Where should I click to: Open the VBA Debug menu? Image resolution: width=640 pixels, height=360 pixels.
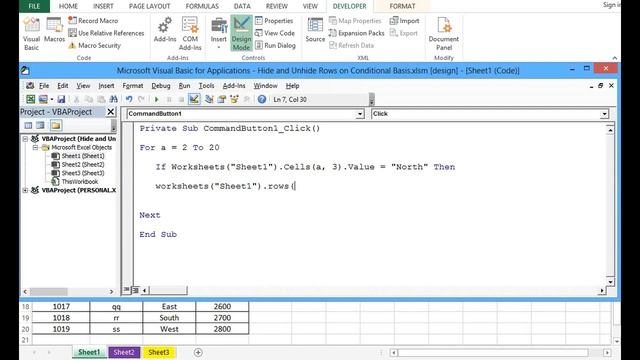(x=161, y=86)
